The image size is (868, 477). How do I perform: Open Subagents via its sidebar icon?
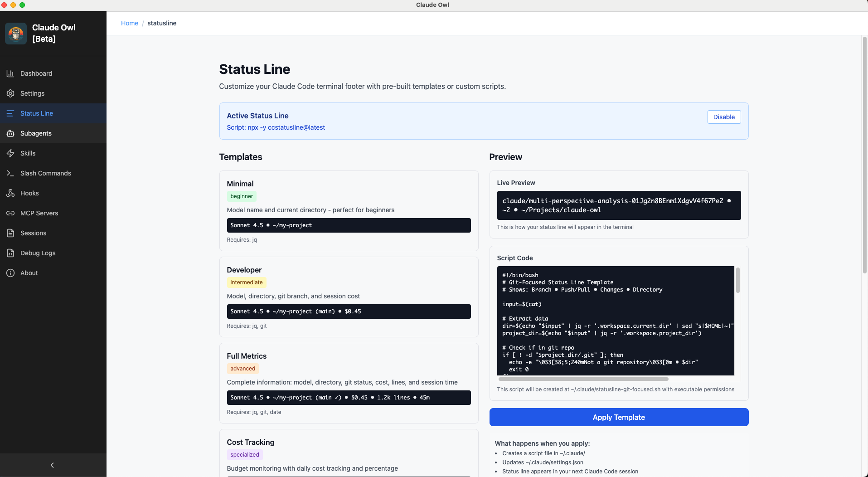tap(11, 133)
